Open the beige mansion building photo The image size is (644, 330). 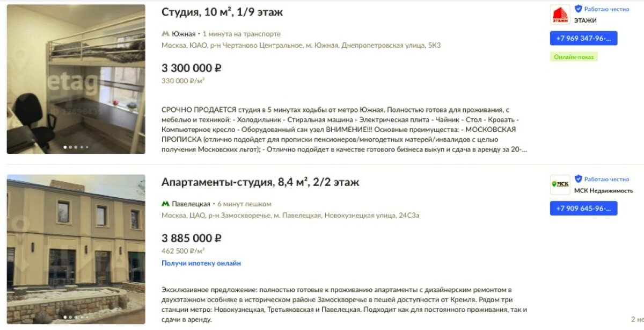pyautogui.click(x=76, y=249)
